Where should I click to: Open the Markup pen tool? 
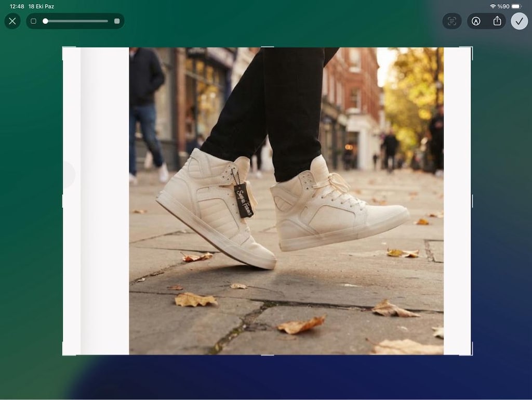pyautogui.click(x=476, y=21)
